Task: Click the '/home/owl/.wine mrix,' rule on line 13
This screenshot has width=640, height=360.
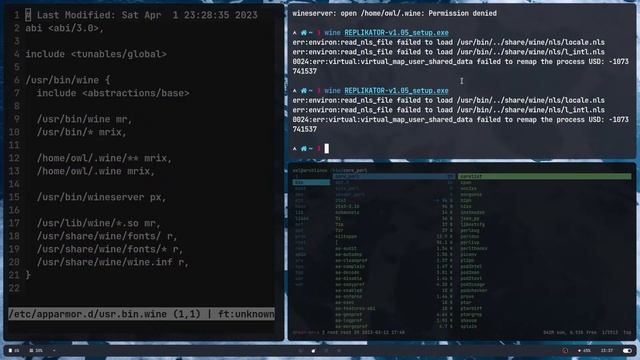Action: [96, 171]
